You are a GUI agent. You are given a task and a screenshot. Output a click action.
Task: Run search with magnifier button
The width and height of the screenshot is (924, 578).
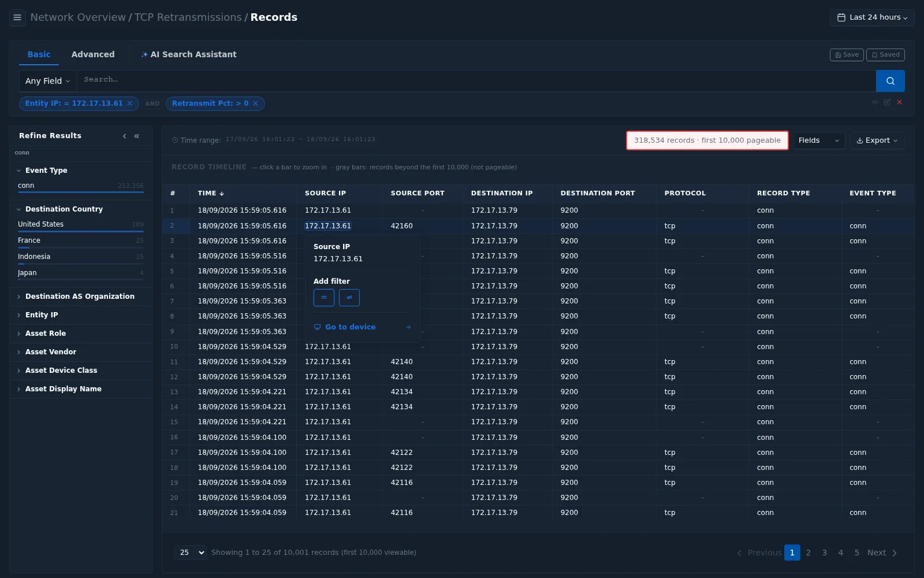click(890, 81)
